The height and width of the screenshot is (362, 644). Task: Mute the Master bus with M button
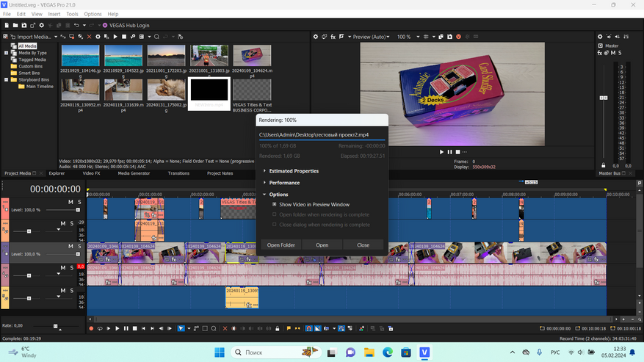tap(612, 53)
